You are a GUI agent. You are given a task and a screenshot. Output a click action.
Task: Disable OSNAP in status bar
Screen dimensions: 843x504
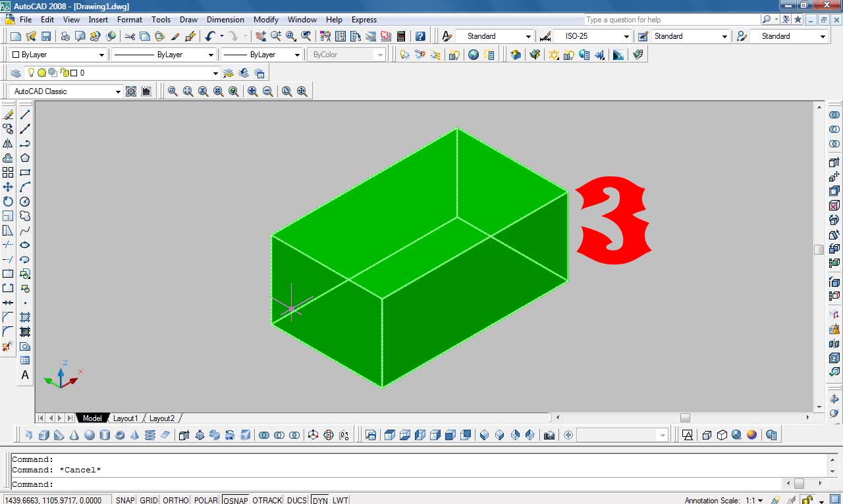[235, 500]
